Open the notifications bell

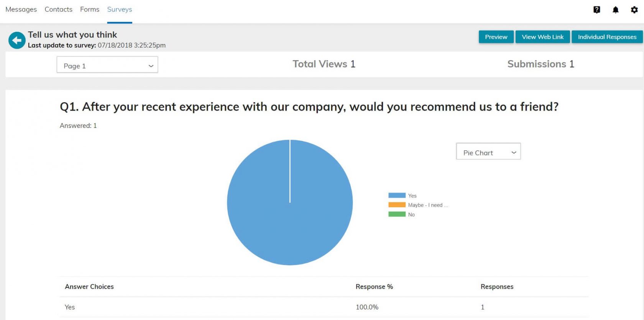616,10
